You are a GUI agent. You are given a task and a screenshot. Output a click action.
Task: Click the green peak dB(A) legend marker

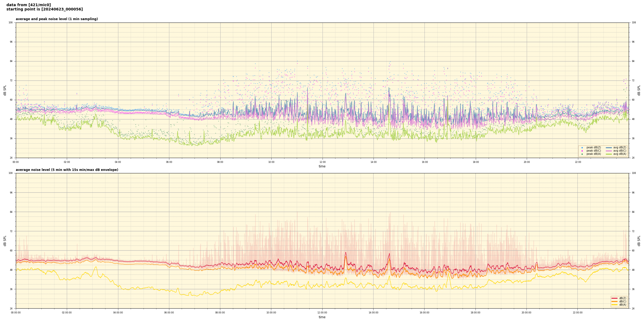[582, 154]
